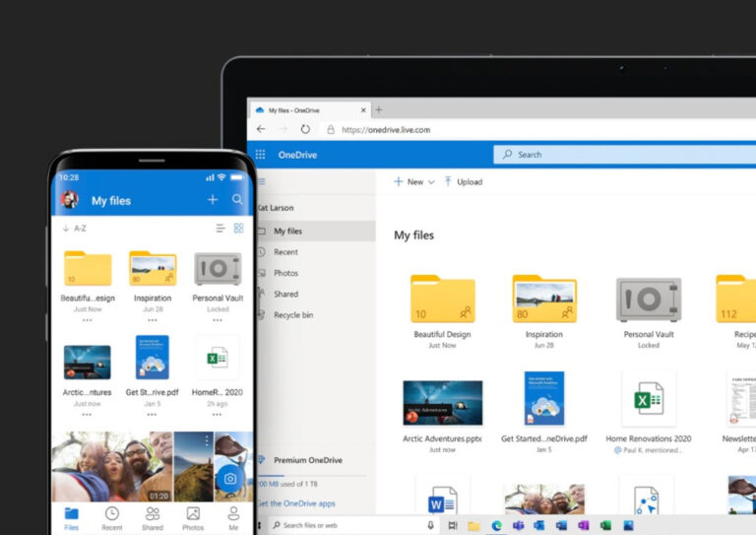The height and width of the screenshot is (535, 756).
Task: Open Microsoft Teams from the taskbar
Action: (519, 525)
